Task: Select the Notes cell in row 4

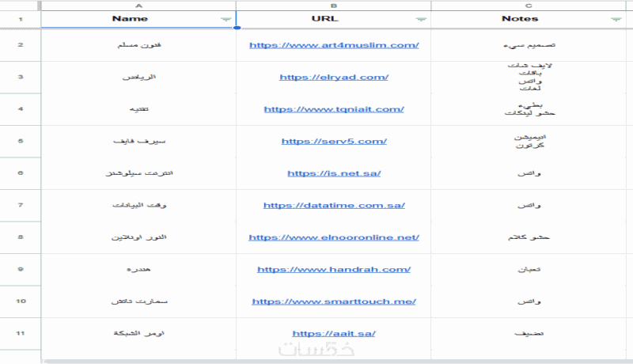Action: pos(529,109)
